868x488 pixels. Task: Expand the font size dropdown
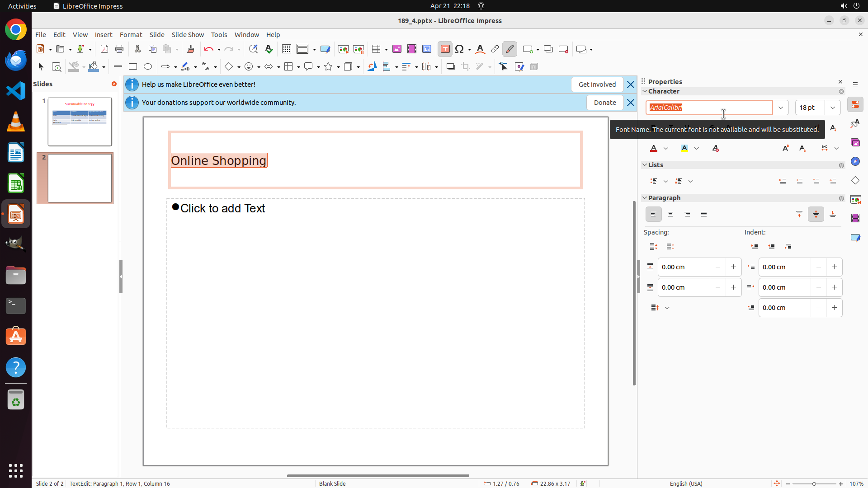833,108
